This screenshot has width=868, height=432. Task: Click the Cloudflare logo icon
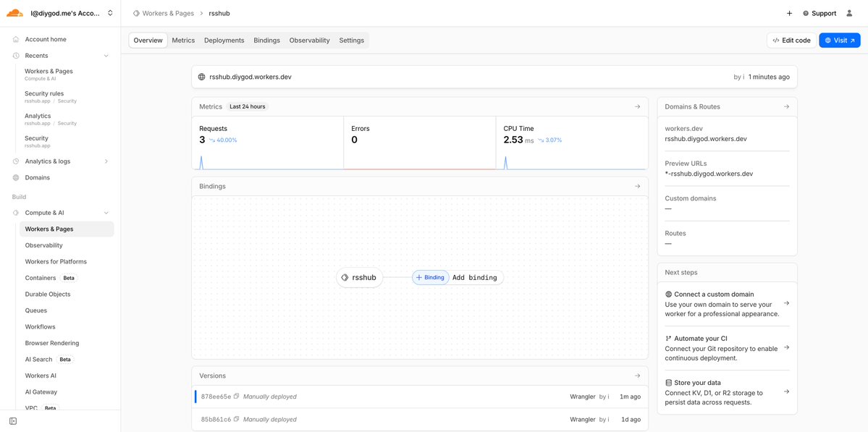pyautogui.click(x=14, y=13)
